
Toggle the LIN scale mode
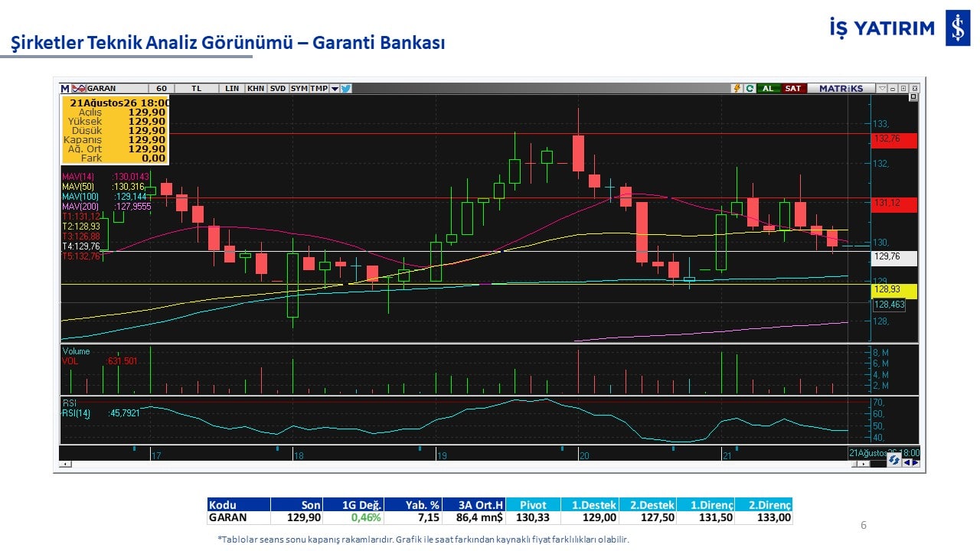(232, 88)
